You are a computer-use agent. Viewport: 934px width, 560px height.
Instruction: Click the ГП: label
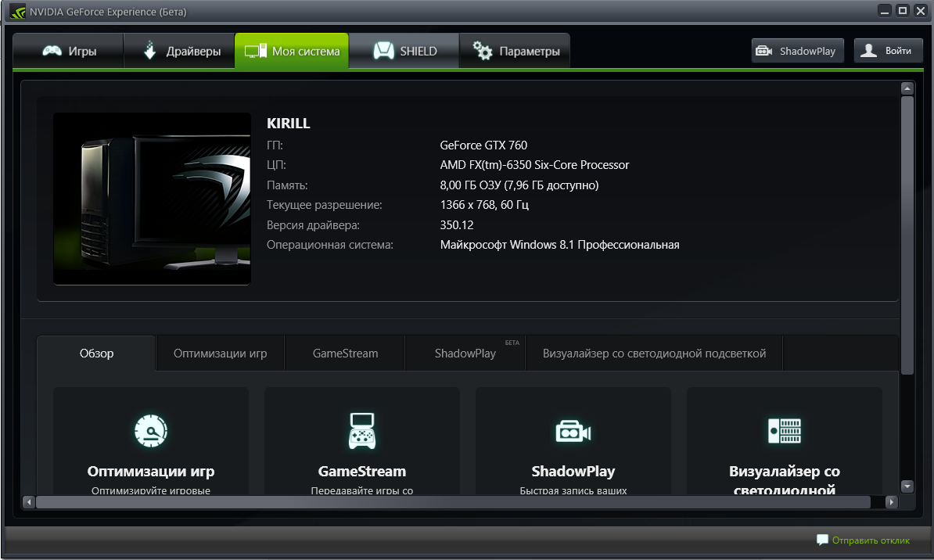click(x=275, y=145)
